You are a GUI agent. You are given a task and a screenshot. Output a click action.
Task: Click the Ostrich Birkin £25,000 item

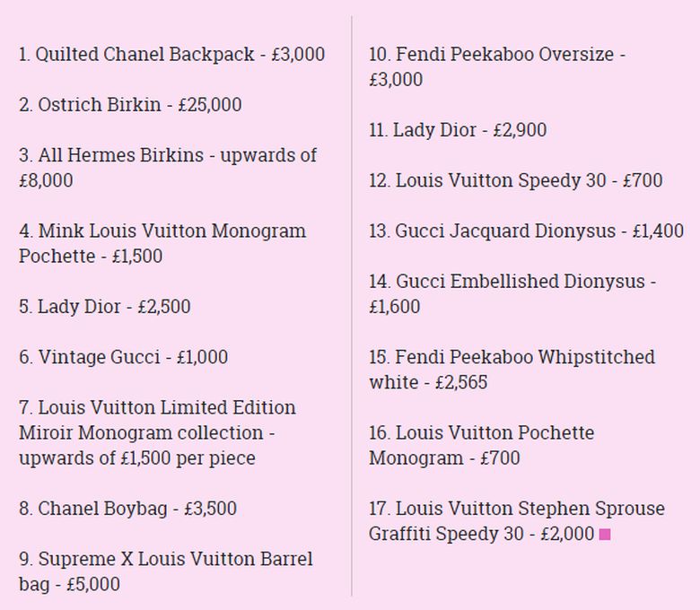[x=130, y=105]
